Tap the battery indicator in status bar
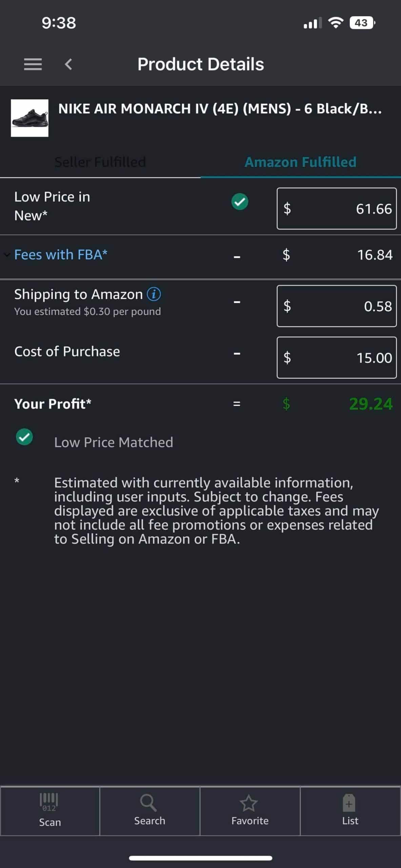Screen dimensions: 401x868 click(362, 23)
